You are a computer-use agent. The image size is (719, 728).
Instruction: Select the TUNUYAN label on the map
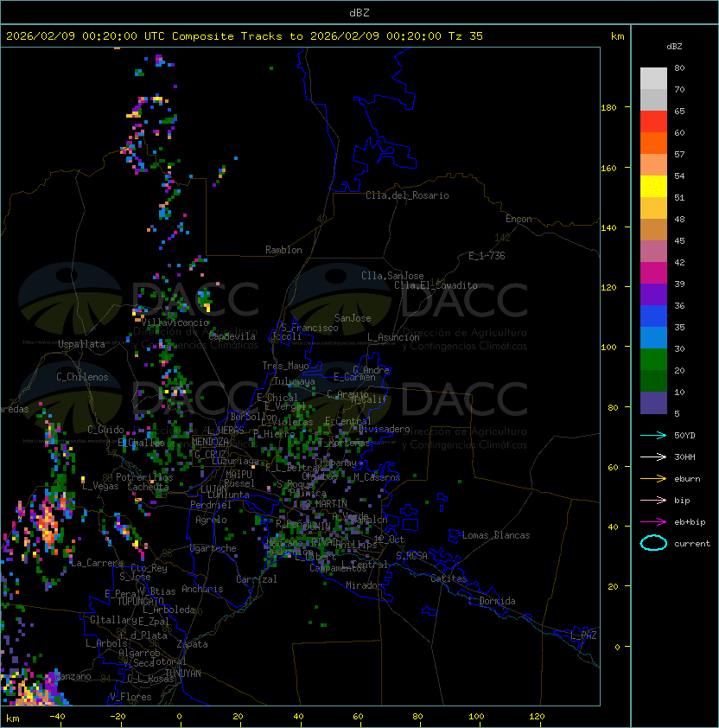pyautogui.click(x=182, y=673)
